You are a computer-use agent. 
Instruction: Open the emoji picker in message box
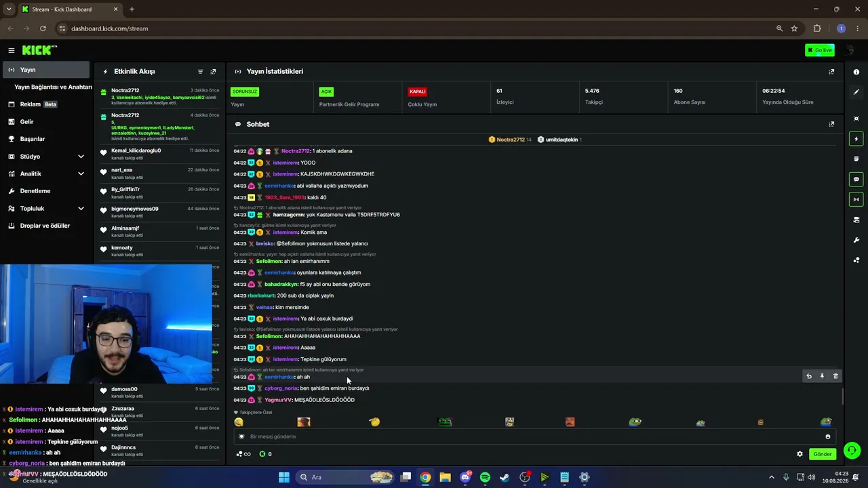(828, 436)
